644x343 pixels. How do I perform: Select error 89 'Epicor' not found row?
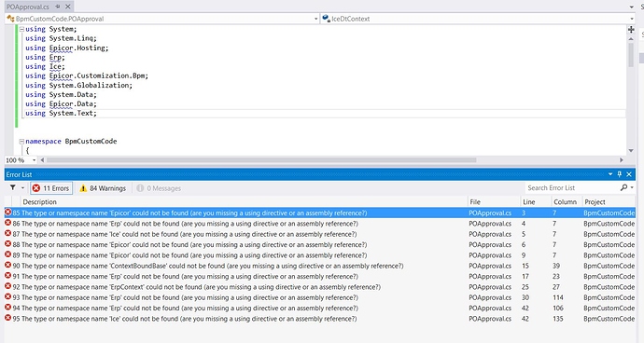(x=320, y=255)
